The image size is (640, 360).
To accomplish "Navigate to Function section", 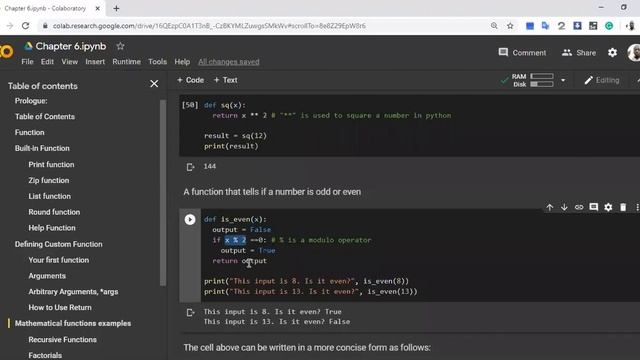I will click(29, 133).
